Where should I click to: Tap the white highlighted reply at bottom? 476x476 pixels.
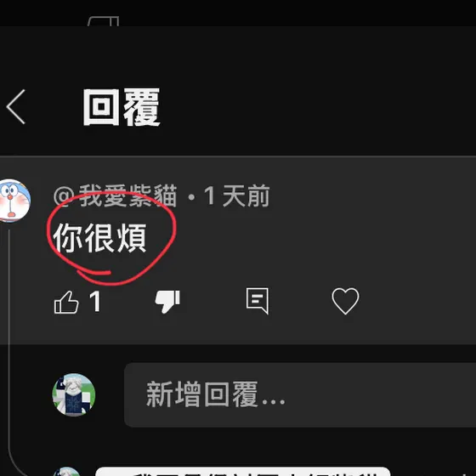pos(243,472)
